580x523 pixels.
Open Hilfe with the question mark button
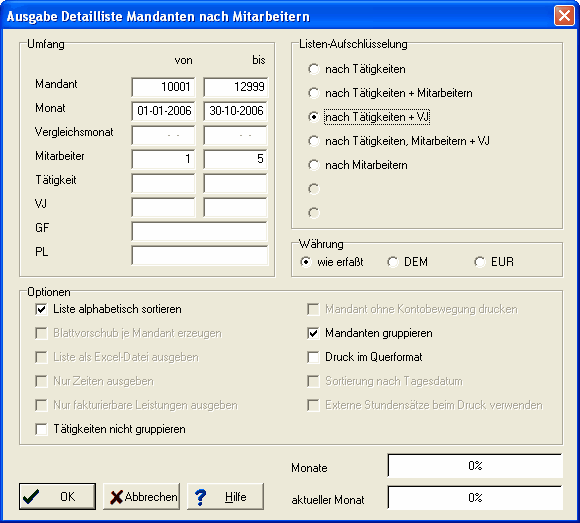pos(226,496)
